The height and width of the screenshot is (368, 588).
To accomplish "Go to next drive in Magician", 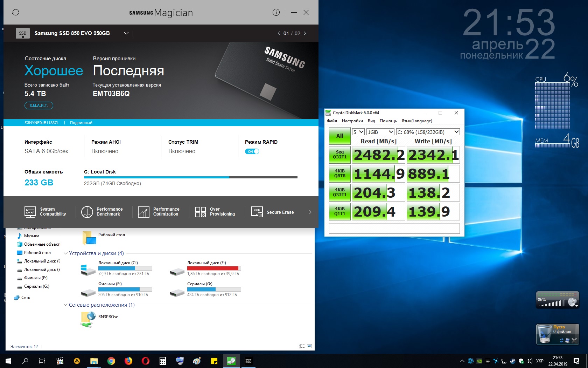I will (305, 33).
